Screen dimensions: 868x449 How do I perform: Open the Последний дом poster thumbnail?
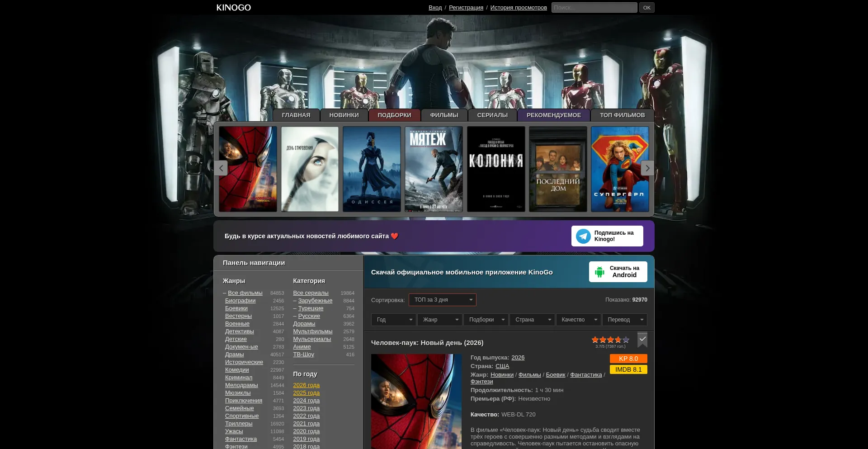coord(558,169)
